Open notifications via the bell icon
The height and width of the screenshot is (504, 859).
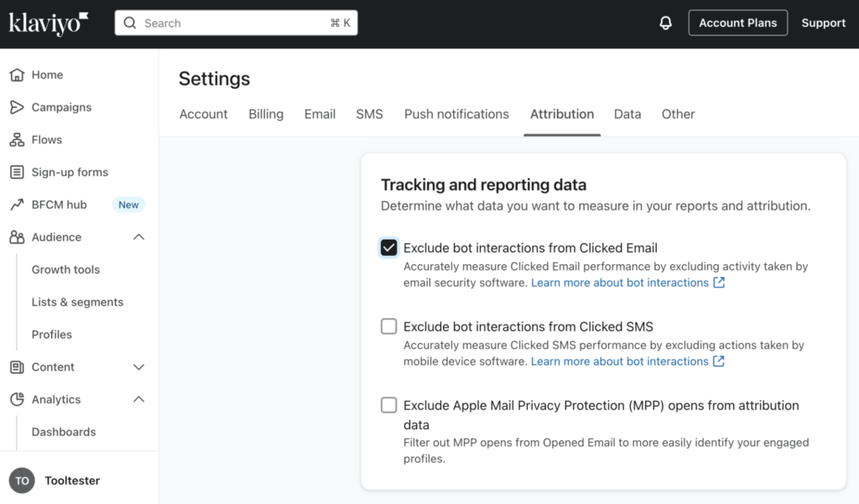pos(665,23)
